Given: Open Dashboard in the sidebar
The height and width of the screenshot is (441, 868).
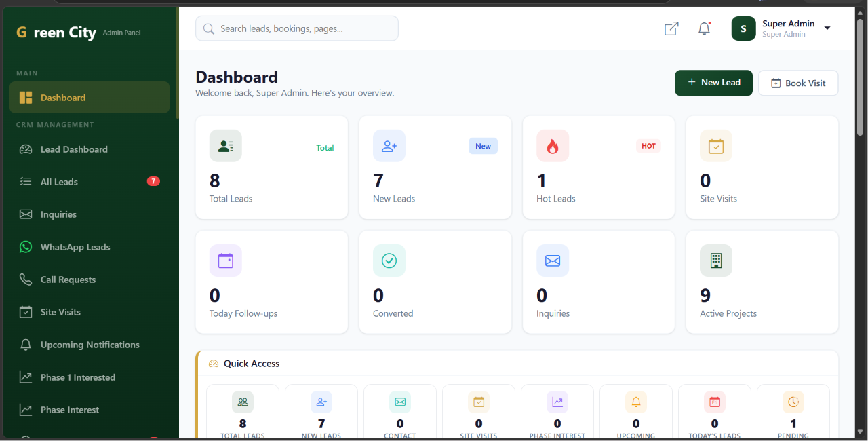Looking at the screenshot, I should 90,97.
